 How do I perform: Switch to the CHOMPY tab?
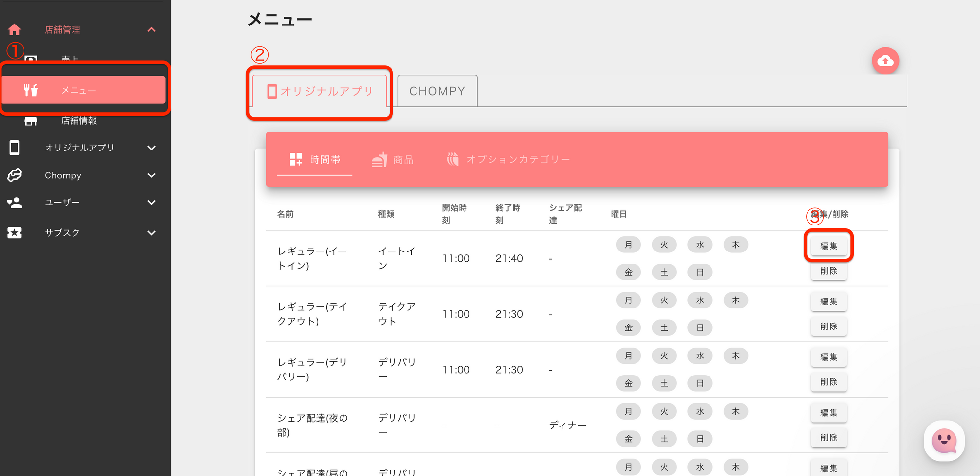tap(437, 91)
